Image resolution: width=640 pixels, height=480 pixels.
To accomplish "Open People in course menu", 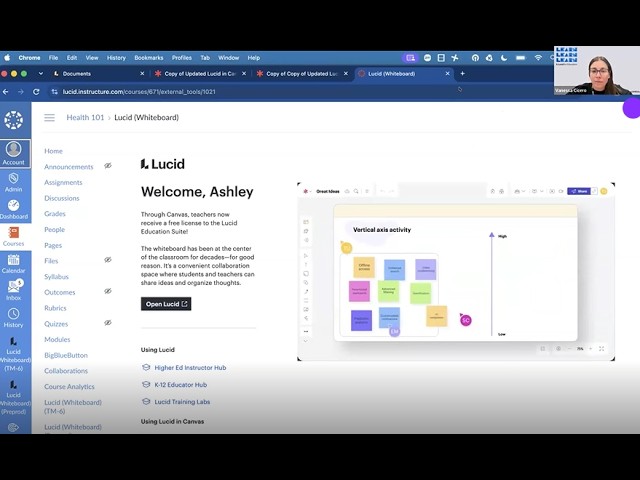I will point(54,230).
